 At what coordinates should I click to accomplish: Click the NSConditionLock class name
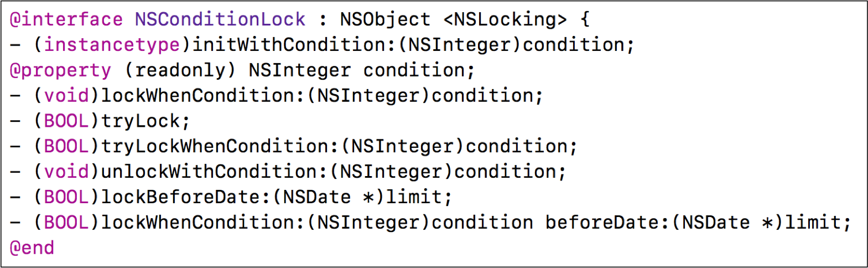pyautogui.click(x=220, y=19)
